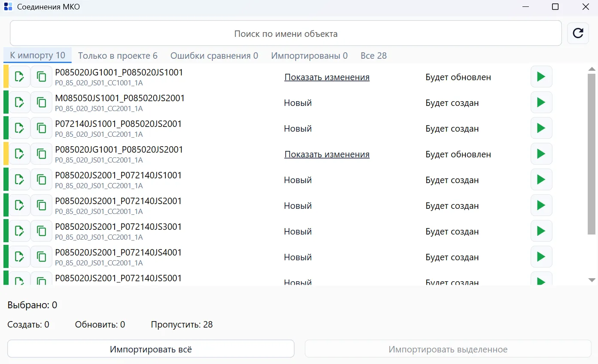
Task: Click the "Пропустить: 28" counter text
Action: (x=182, y=325)
